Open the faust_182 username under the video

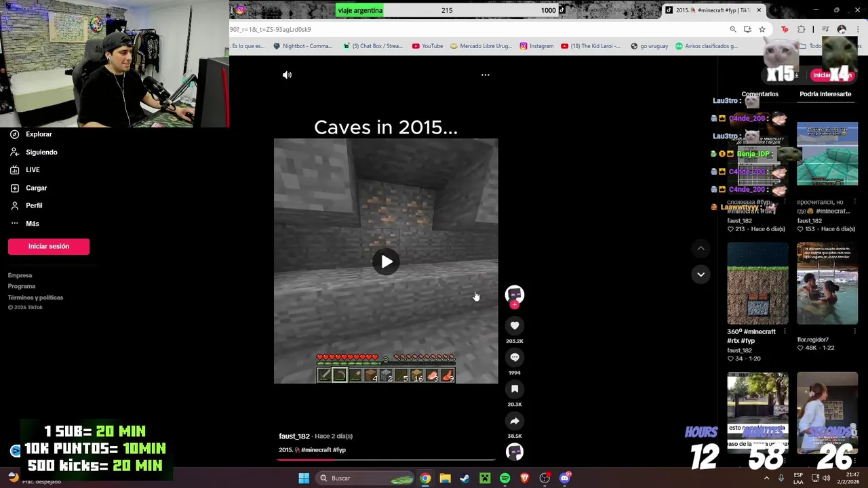coord(294,436)
